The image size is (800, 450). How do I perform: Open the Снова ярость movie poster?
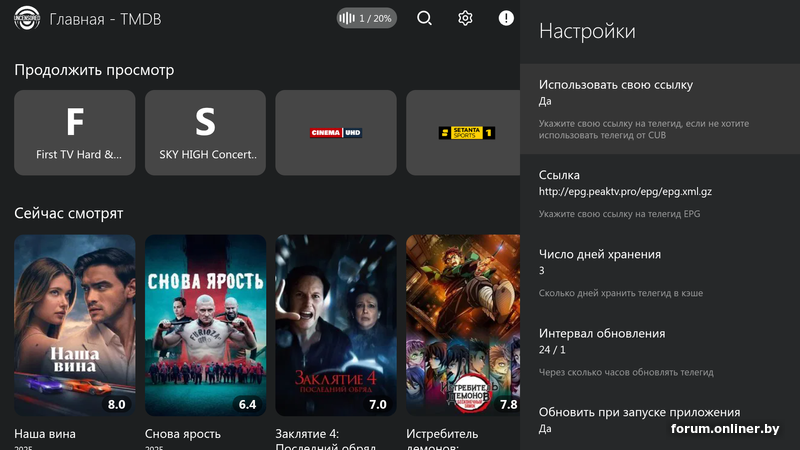point(205,325)
